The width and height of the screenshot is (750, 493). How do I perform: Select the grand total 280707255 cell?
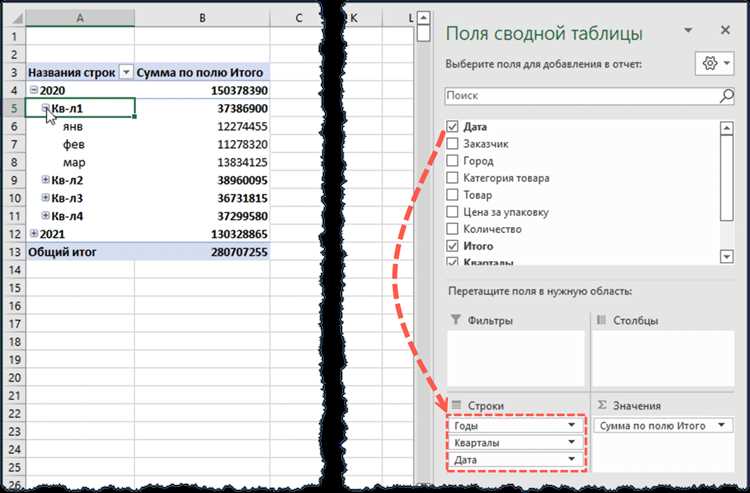coord(202,252)
